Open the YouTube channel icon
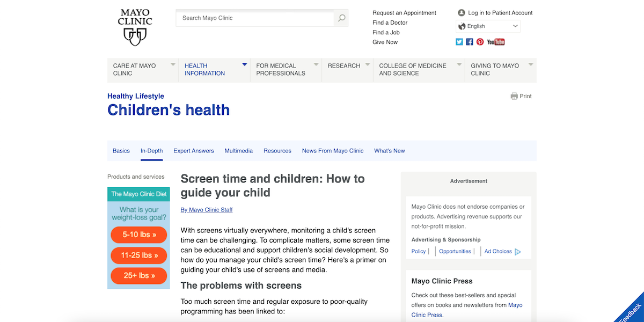 coord(496,42)
